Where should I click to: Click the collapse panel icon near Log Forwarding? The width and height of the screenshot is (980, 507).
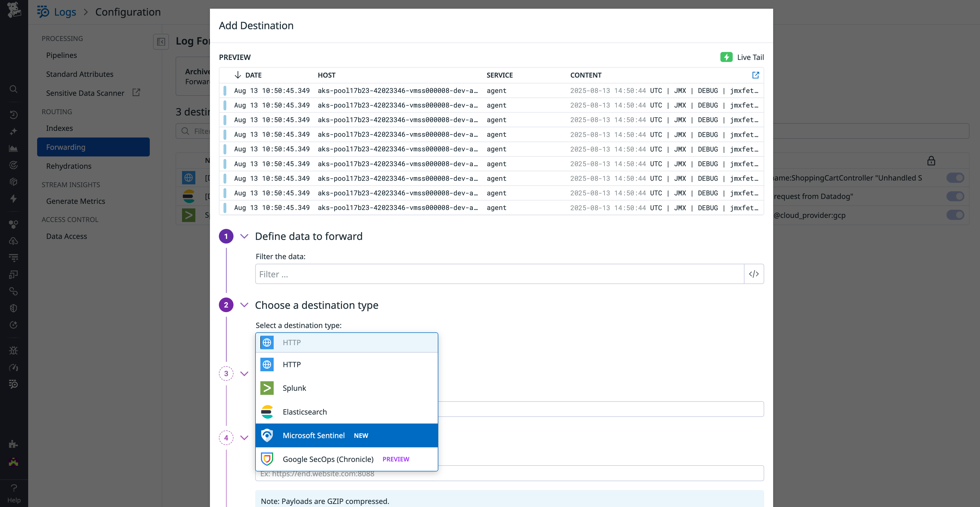[161, 42]
